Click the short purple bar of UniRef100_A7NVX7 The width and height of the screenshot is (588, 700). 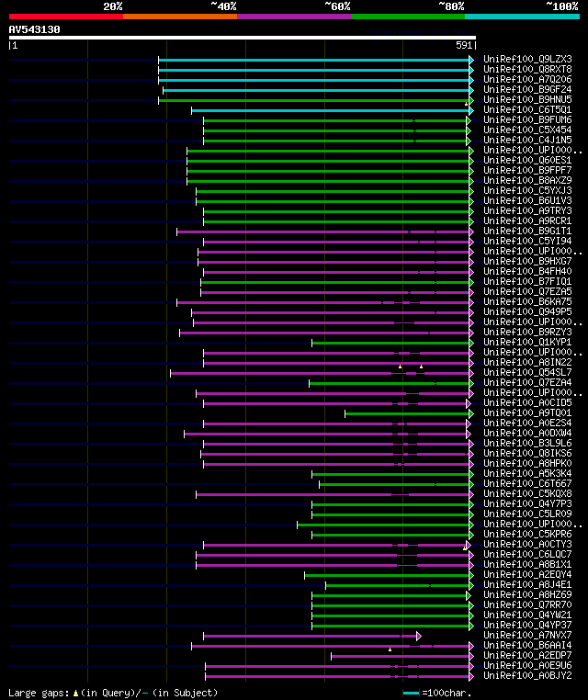coord(312,636)
